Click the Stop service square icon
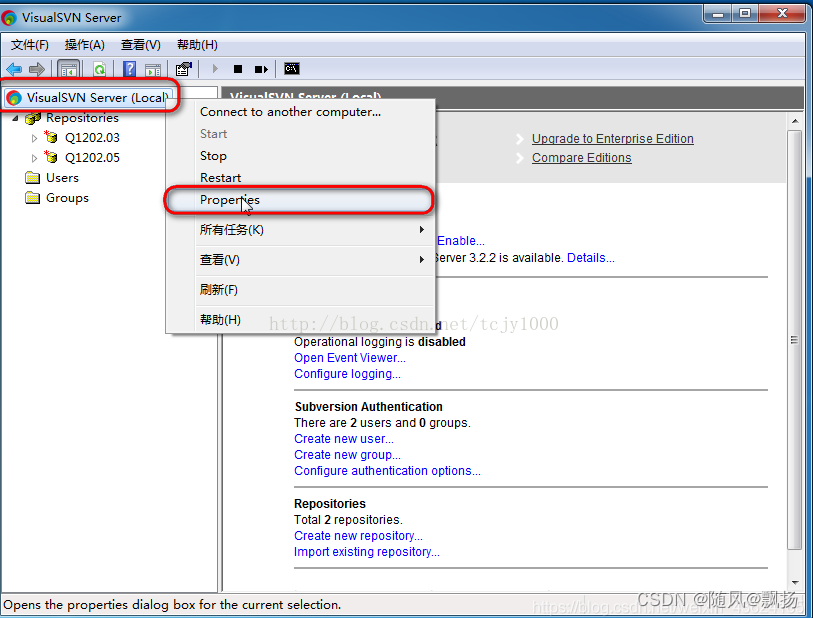 click(238, 69)
